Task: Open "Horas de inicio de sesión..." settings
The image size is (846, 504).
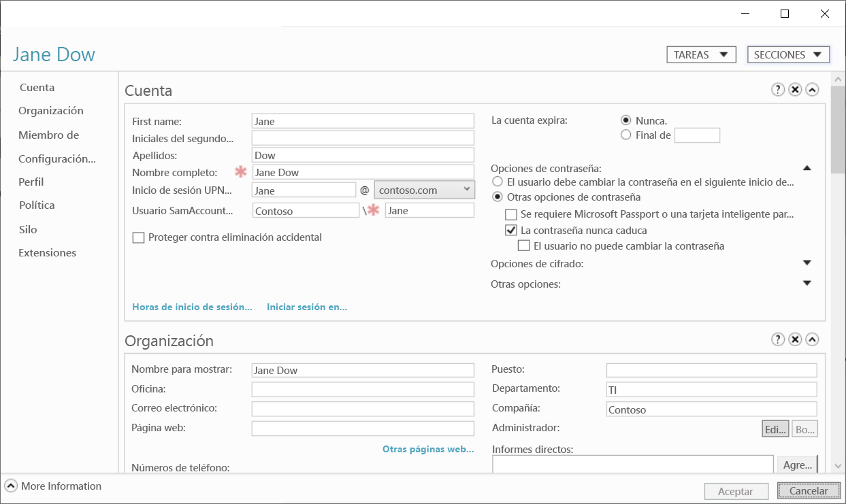Action: 192,307
